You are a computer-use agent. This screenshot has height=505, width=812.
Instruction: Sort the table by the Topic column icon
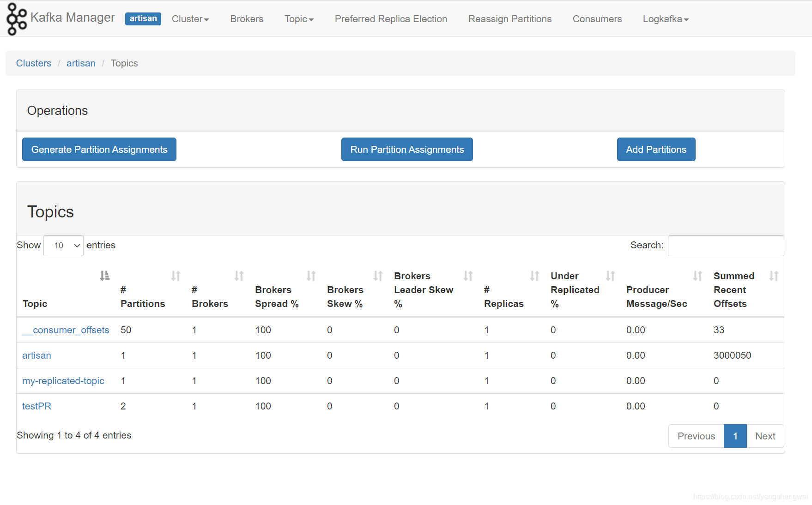click(105, 276)
